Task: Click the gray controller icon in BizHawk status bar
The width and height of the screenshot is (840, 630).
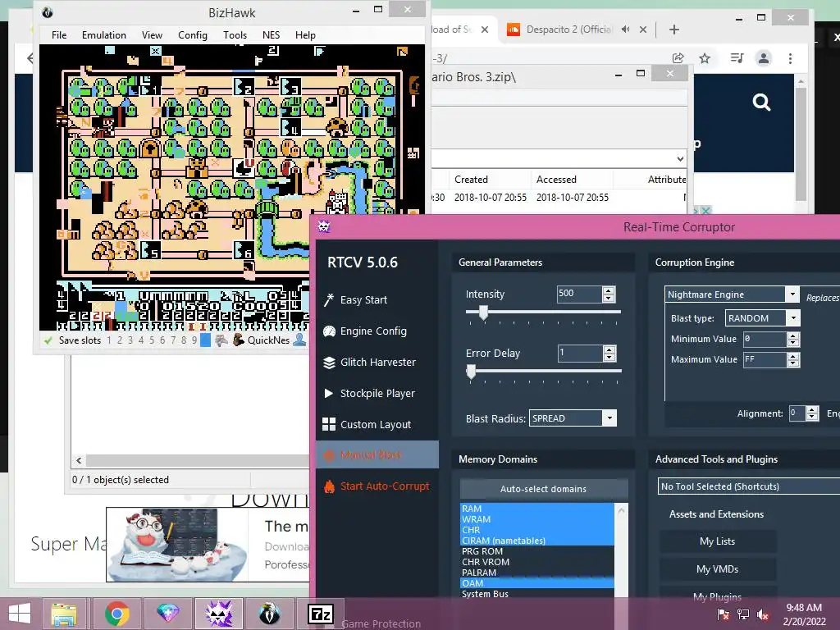Action: 221,340
